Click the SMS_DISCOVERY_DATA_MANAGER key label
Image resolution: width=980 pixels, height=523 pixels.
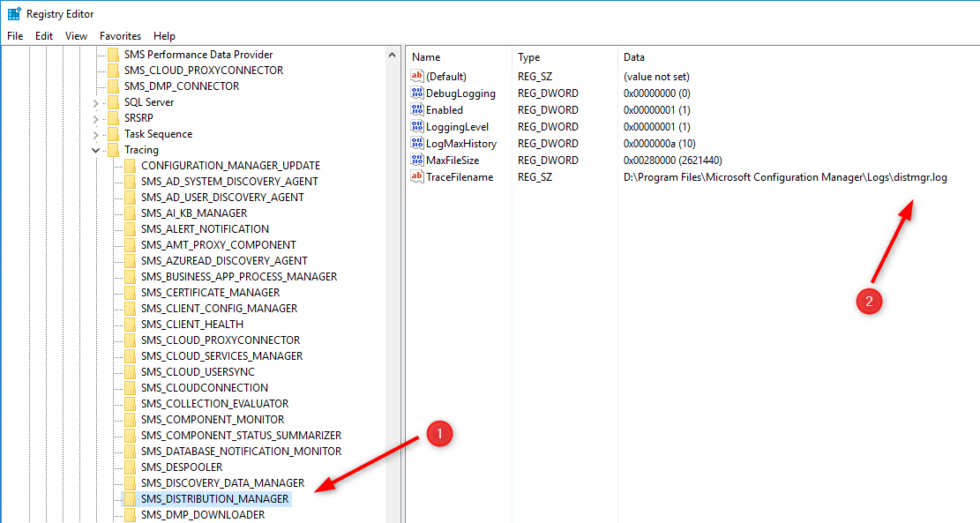point(222,483)
